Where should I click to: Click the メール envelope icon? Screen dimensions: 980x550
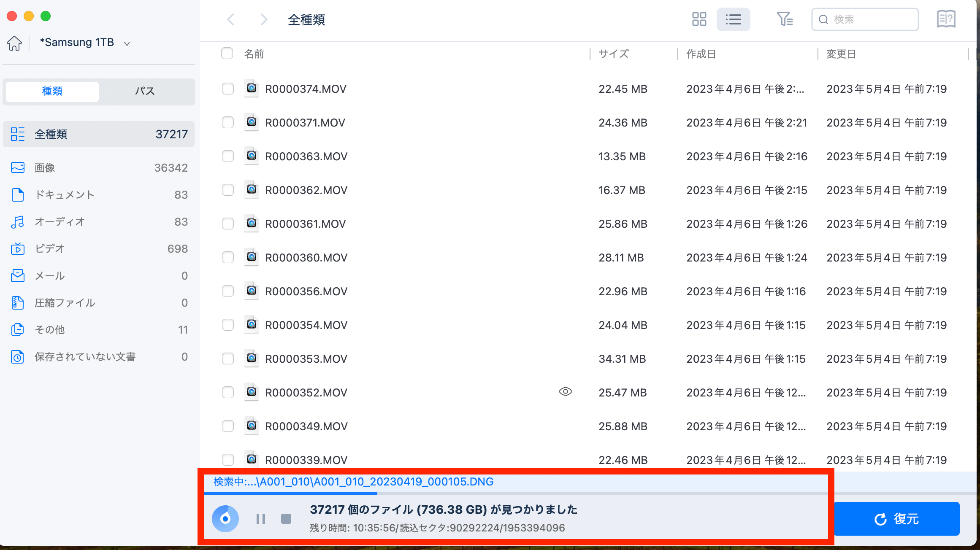(18, 276)
